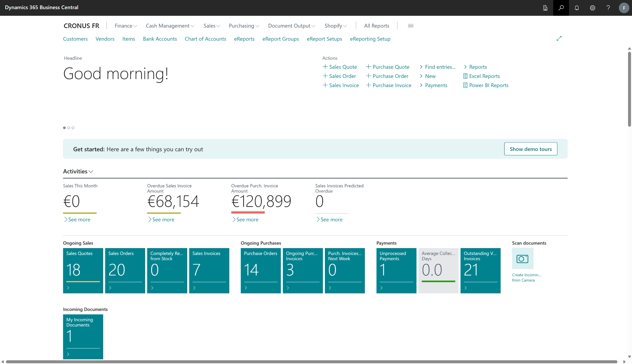Expand the page with the diagonal arrows icon
632x364 pixels.
[x=559, y=38]
